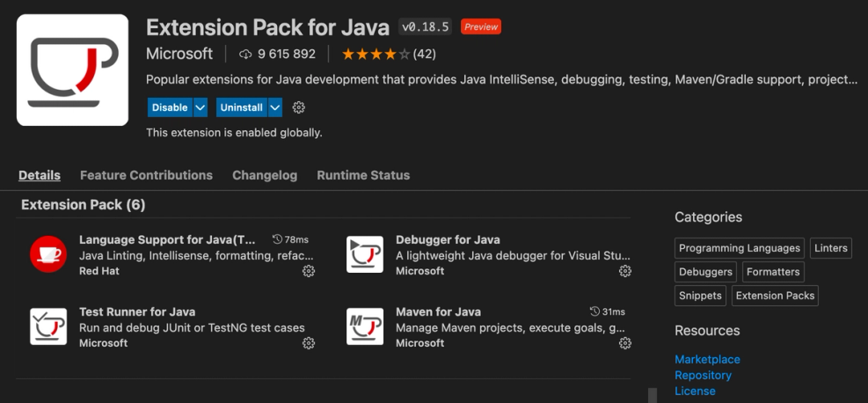Image resolution: width=868 pixels, height=403 pixels.
Task: Open the gear for Language Support for Java
Action: coord(309,271)
